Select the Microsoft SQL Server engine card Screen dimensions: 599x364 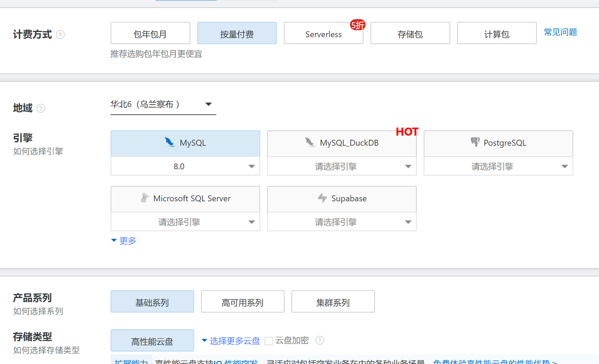(185, 199)
